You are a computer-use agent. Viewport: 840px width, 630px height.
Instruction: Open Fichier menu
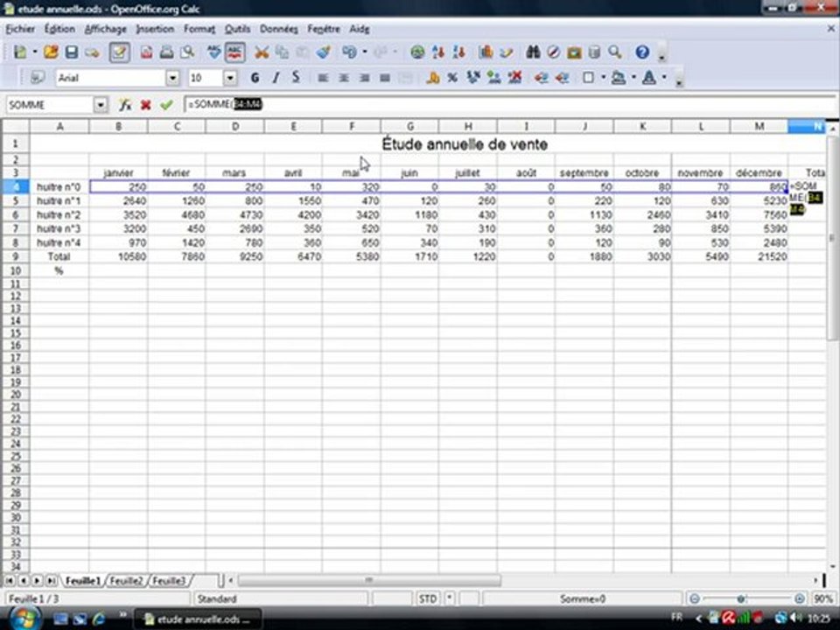coord(20,29)
